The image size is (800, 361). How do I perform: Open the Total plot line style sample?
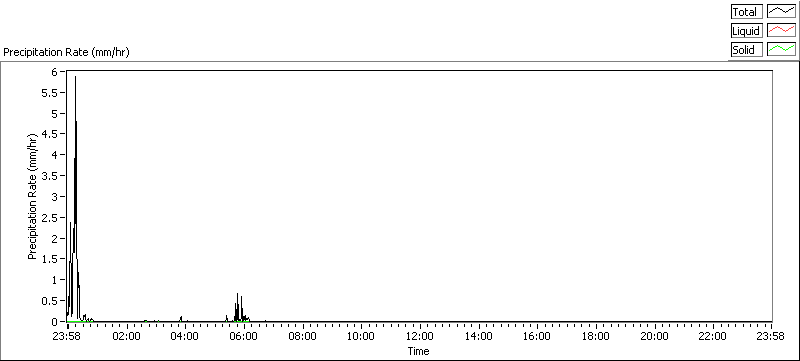781,12
